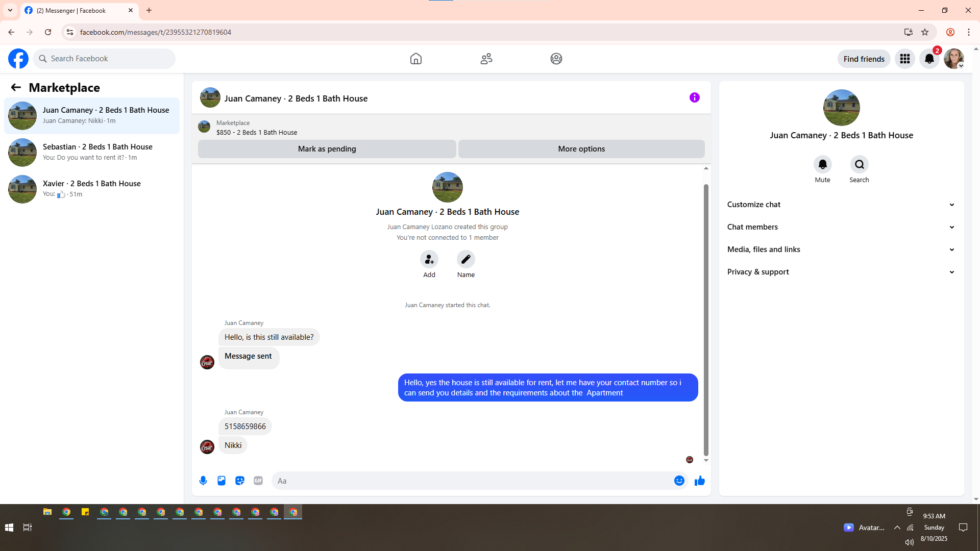Image resolution: width=980 pixels, height=551 pixels.
Task: Open the emoji picker in message box
Action: pyautogui.click(x=679, y=481)
